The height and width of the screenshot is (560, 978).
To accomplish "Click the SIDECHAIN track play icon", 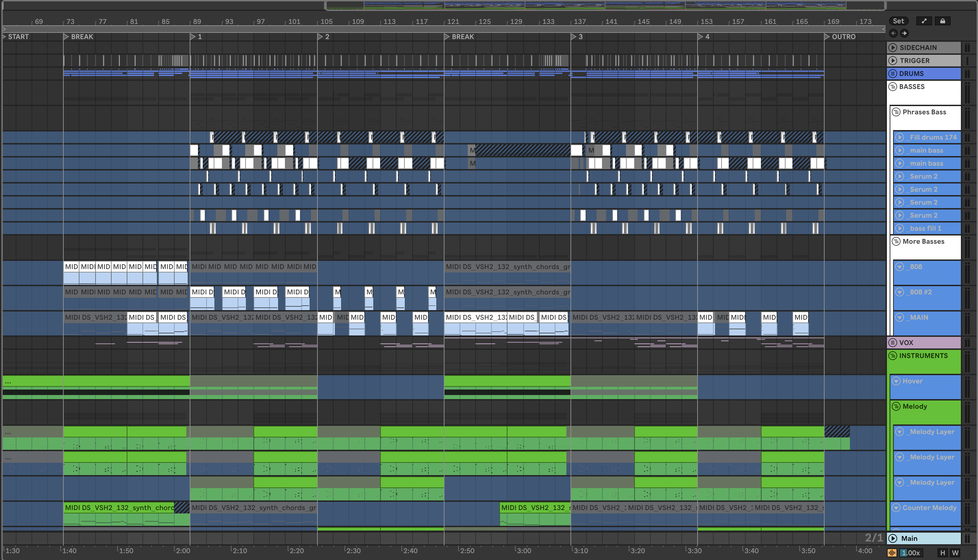I will click(893, 48).
